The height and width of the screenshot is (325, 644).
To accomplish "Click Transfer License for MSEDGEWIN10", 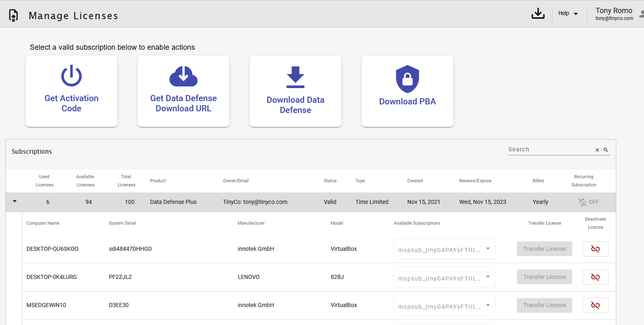I will pos(545,305).
